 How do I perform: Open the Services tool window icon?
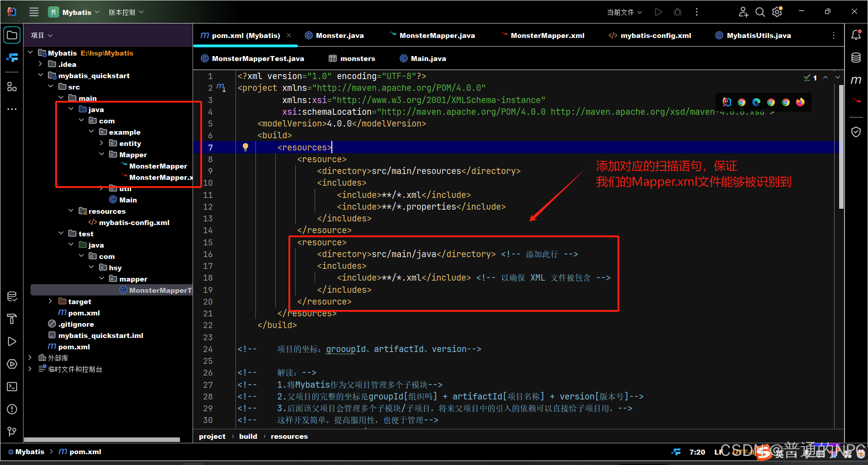12,364
